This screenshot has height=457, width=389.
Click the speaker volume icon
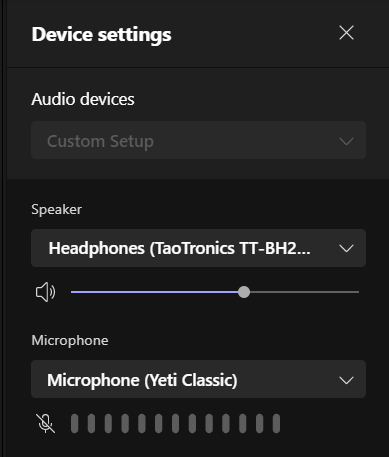45,292
